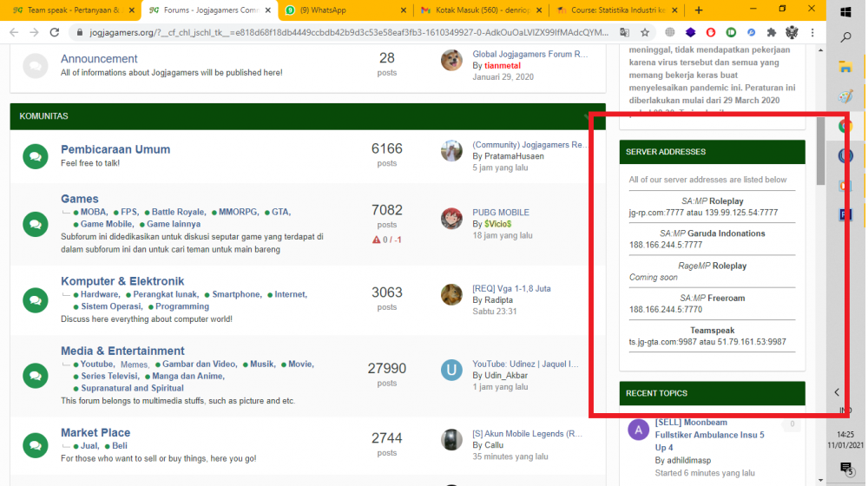This screenshot has height=486, width=868.
Task: Bookmark this page with the star icon
Action: click(x=645, y=33)
